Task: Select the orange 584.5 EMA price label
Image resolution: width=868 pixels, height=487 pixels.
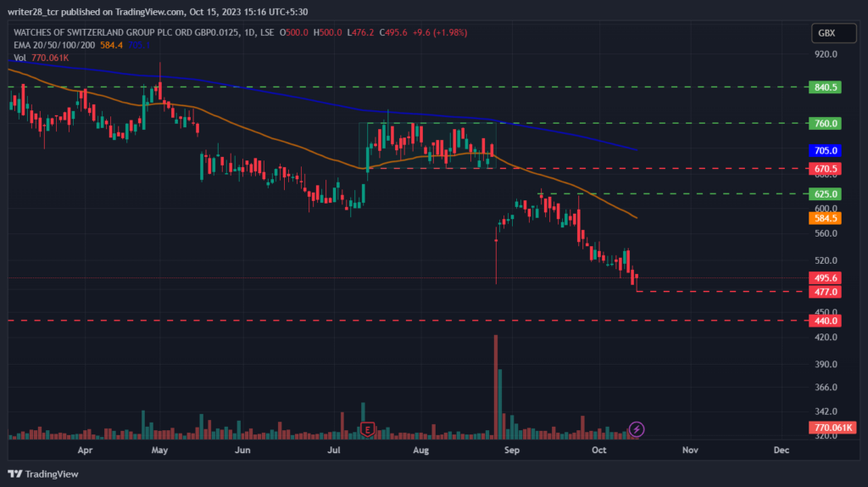Action: 825,218
